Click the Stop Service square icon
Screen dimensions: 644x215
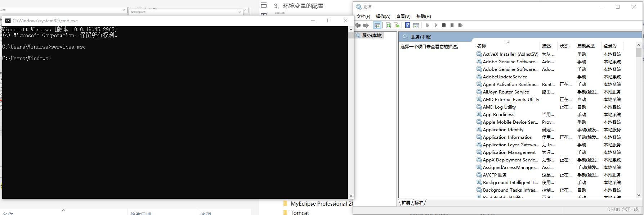pyautogui.click(x=444, y=25)
